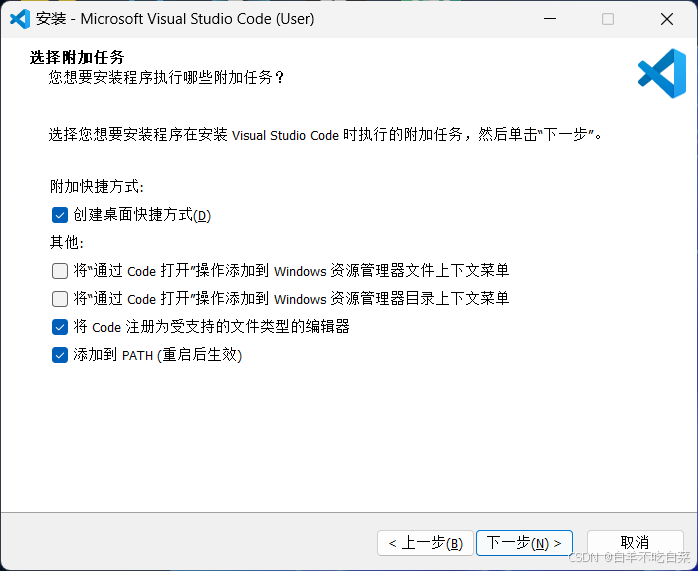Minimize the installer window
The height and width of the screenshot is (571, 698).
pyautogui.click(x=550, y=19)
